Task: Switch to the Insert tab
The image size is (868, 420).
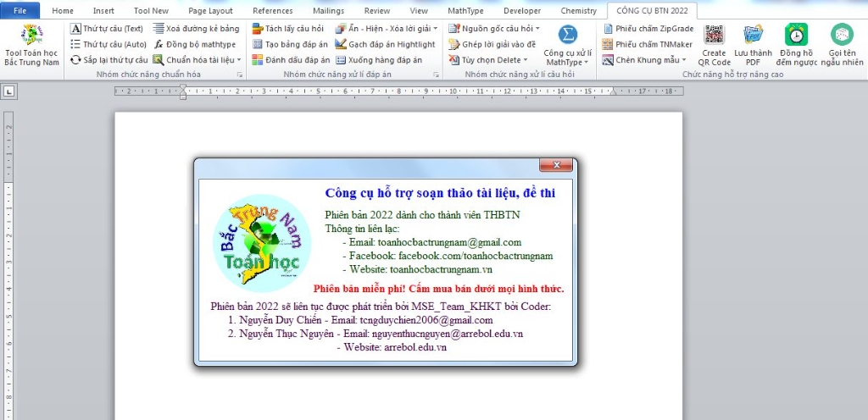Action: tap(103, 10)
